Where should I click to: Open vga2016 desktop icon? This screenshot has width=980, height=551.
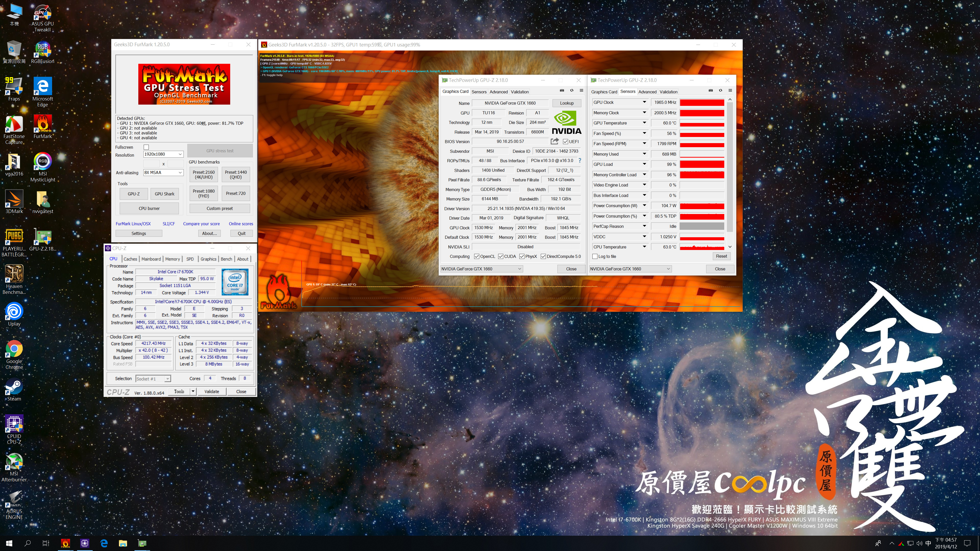point(14,165)
